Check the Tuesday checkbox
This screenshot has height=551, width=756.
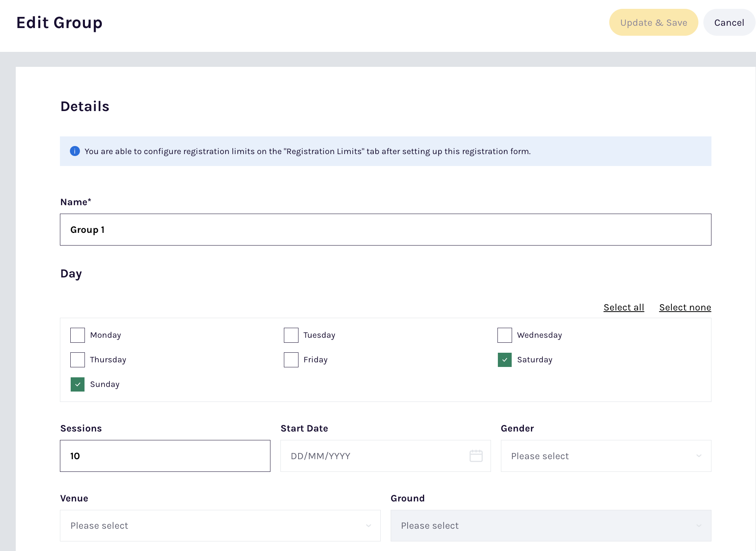291,335
